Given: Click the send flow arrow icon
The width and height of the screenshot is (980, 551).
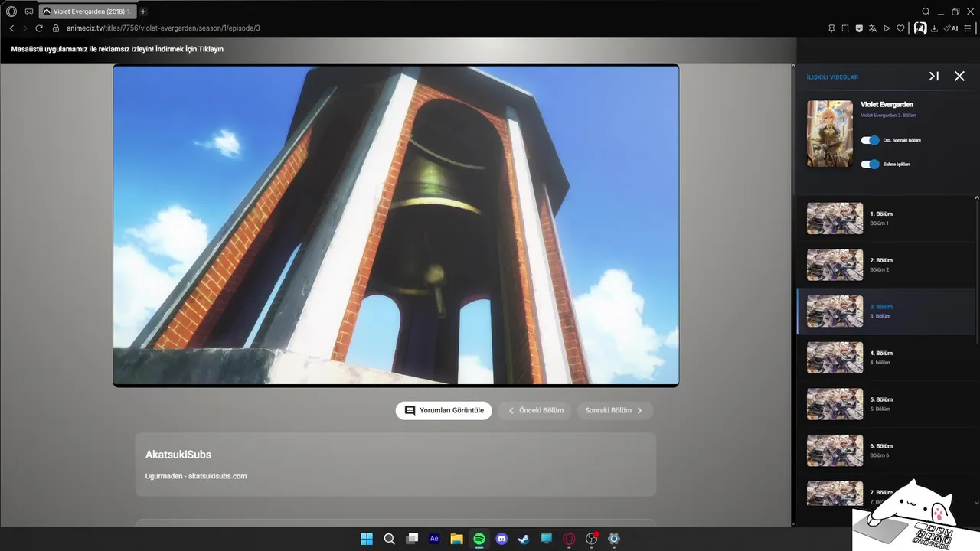Looking at the screenshot, I should click(x=887, y=28).
